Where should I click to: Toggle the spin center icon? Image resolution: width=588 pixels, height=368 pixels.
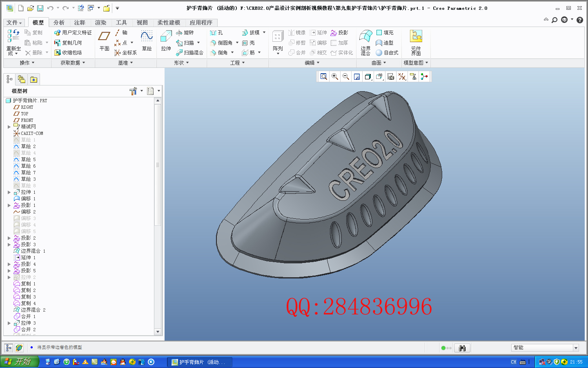[x=424, y=76]
